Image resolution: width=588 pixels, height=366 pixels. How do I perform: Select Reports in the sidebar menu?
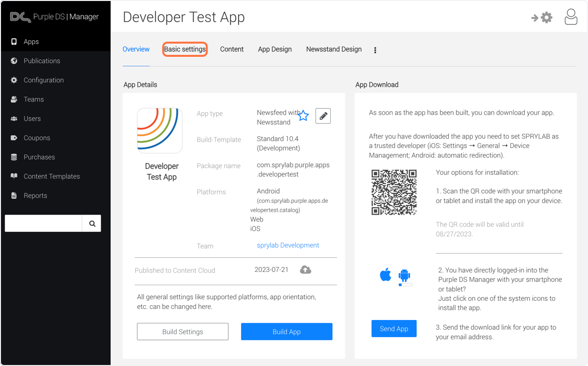(x=55, y=195)
